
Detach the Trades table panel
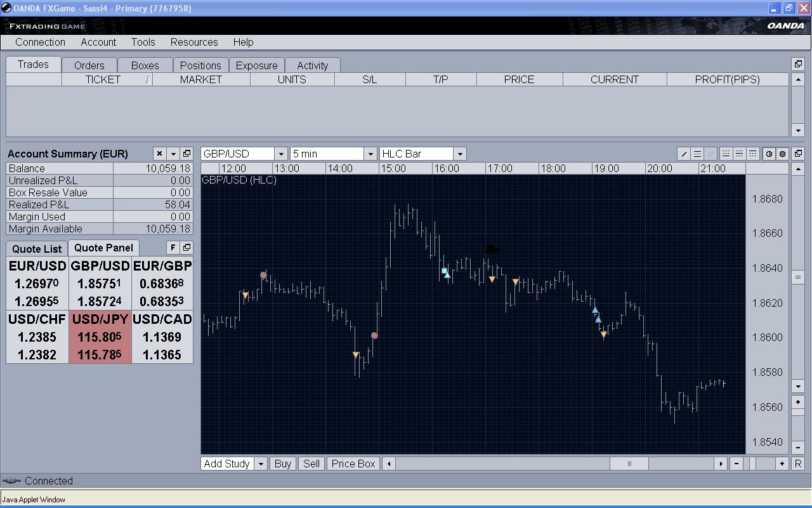coord(799,64)
